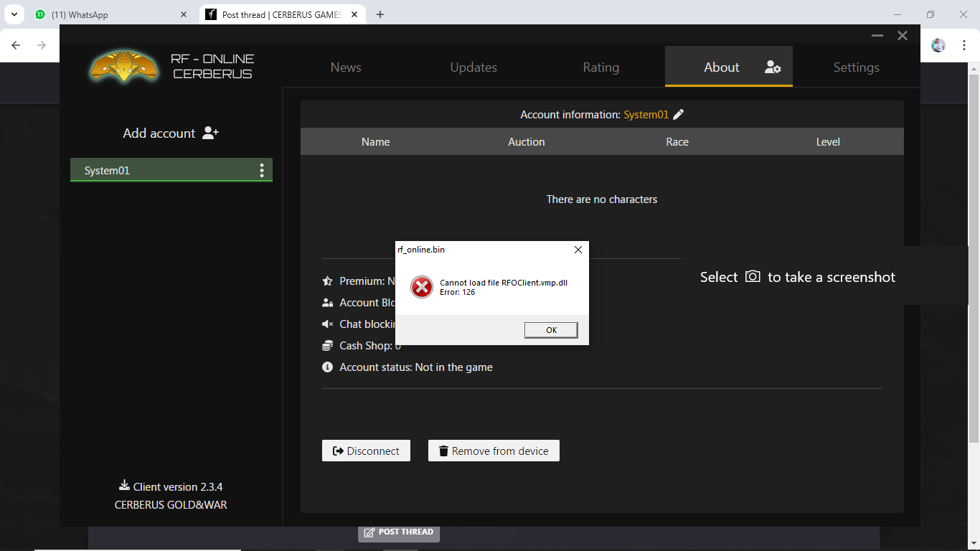This screenshot has width=980, height=551.
Task: Open the Rating tab
Action: click(x=601, y=67)
